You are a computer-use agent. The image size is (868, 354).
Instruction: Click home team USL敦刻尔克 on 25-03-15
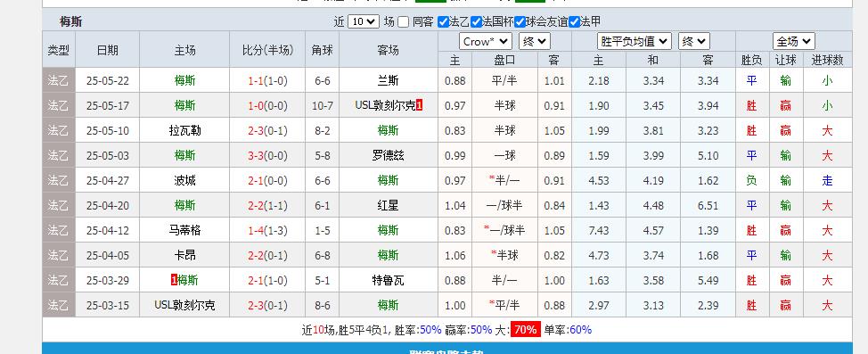point(184,305)
